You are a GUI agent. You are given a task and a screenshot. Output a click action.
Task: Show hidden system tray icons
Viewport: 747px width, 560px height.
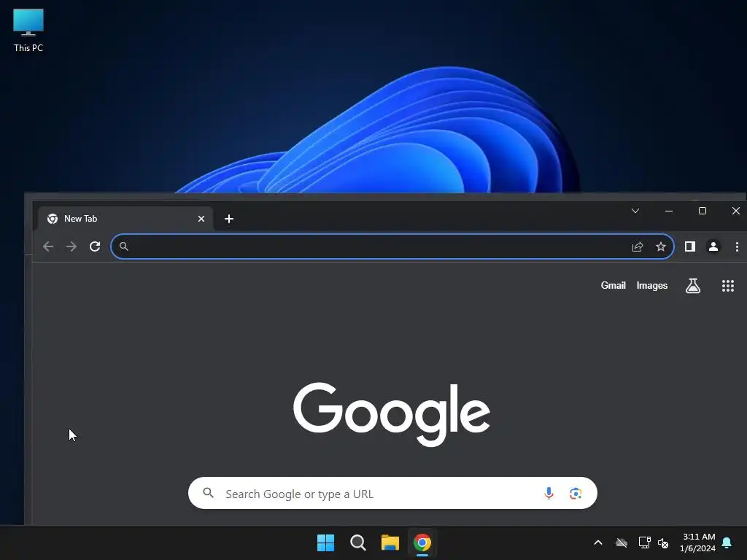pyautogui.click(x=598, y=542)
